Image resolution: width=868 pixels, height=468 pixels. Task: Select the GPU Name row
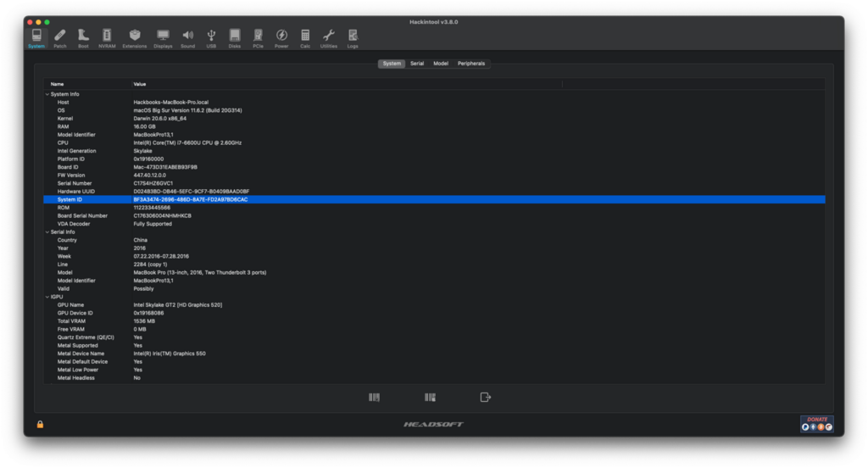click(435, 305)
